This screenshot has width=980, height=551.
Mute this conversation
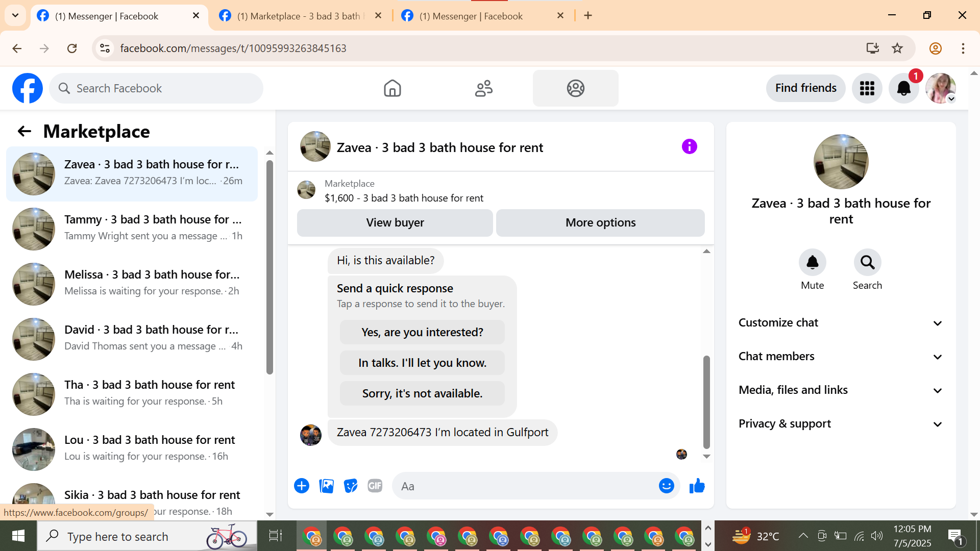pyautogui.click(x=812, y=263)
